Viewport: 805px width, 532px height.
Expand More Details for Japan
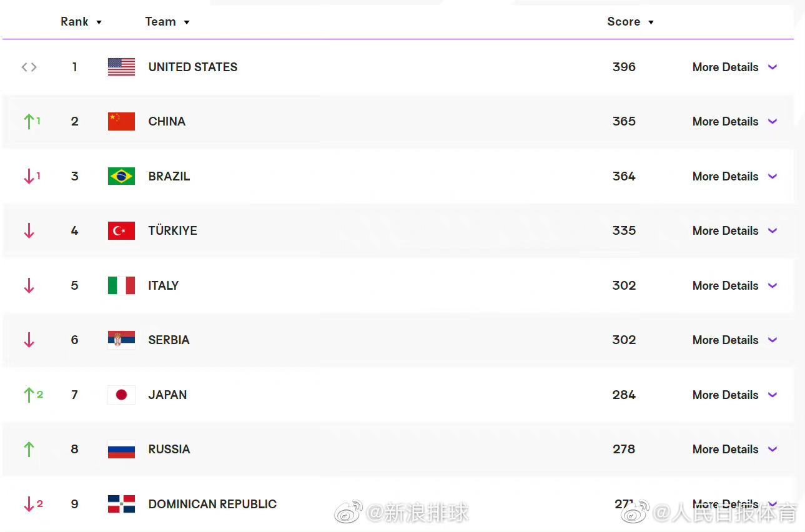tap(734, 395)
